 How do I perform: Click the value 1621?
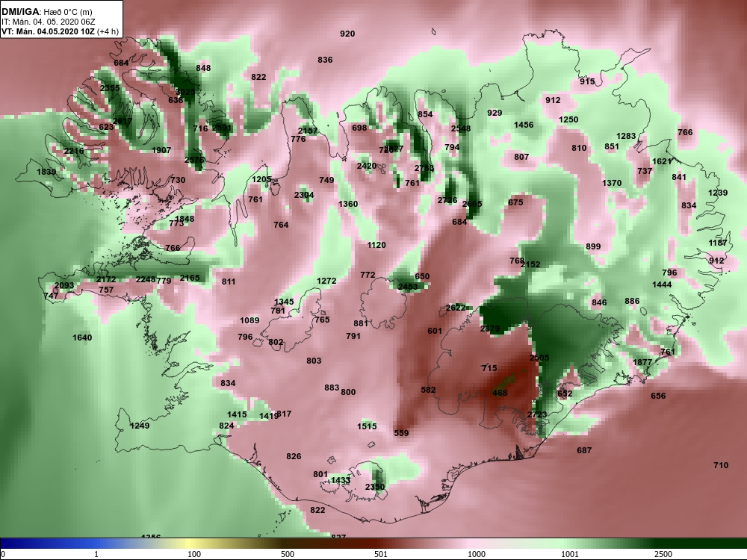coord(662,162)
